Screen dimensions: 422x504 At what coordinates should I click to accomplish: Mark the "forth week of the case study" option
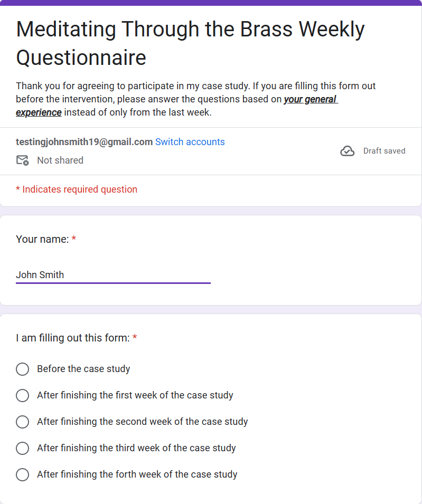coord(22,474)
